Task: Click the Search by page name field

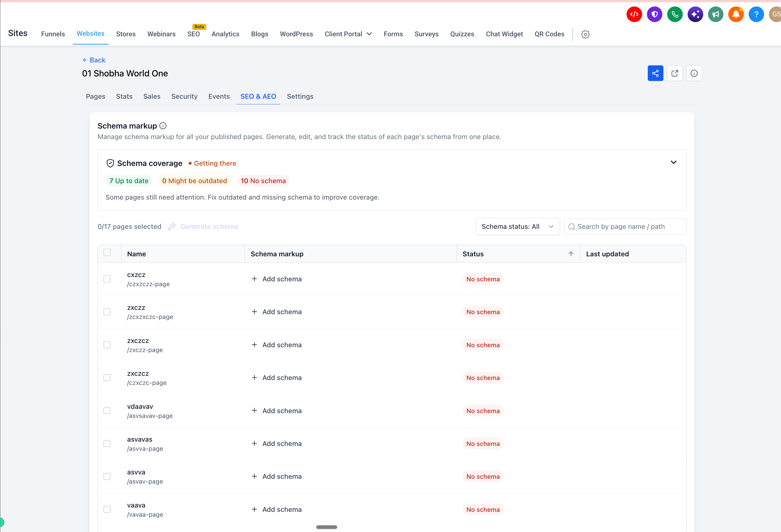Action: (x=625, y=227)
